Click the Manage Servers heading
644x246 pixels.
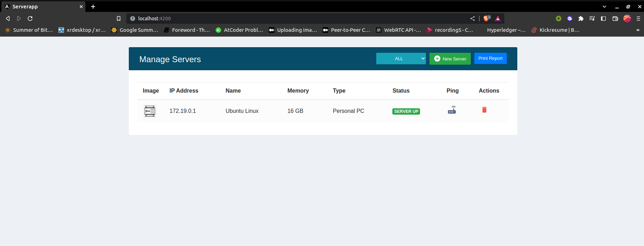tap(170, 59)
